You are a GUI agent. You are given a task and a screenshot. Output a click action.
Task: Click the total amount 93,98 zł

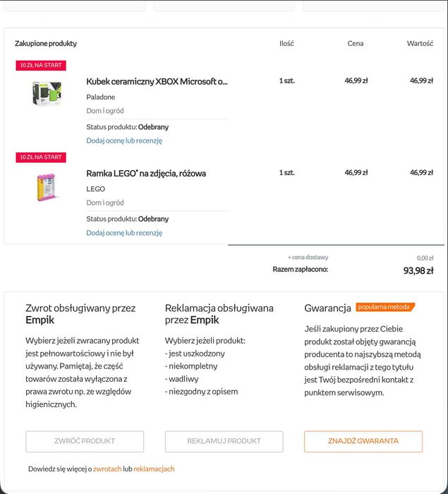418,270
